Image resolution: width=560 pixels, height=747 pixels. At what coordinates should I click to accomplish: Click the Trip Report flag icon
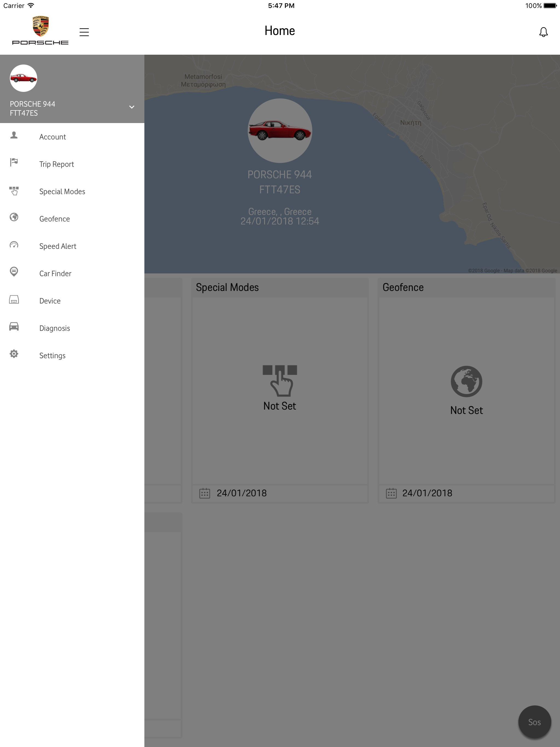click(x=14, y=162)
